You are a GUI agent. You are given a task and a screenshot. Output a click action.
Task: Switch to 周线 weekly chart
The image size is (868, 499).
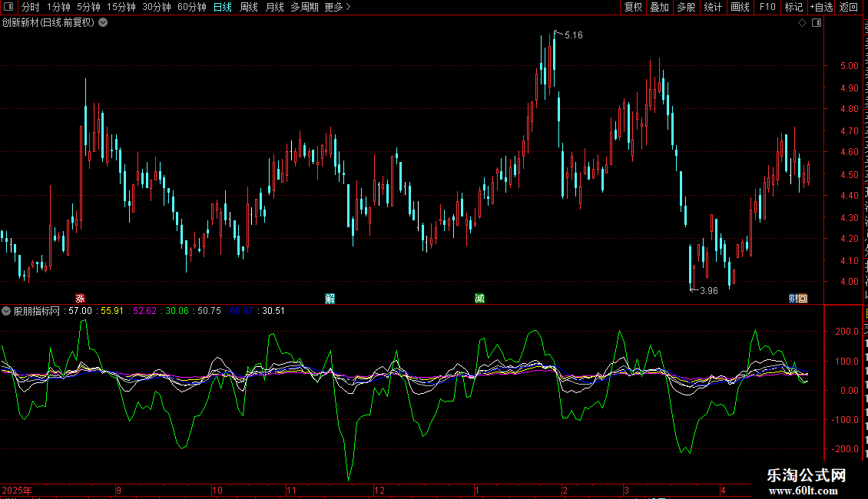pos(249,7)
